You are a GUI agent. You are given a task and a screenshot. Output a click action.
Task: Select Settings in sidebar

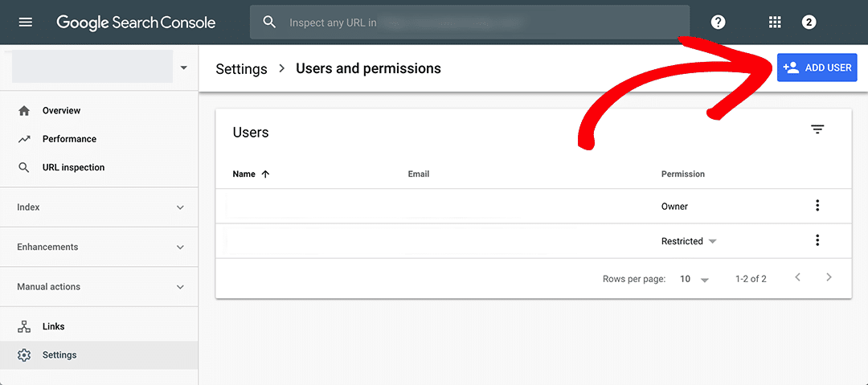99,355
